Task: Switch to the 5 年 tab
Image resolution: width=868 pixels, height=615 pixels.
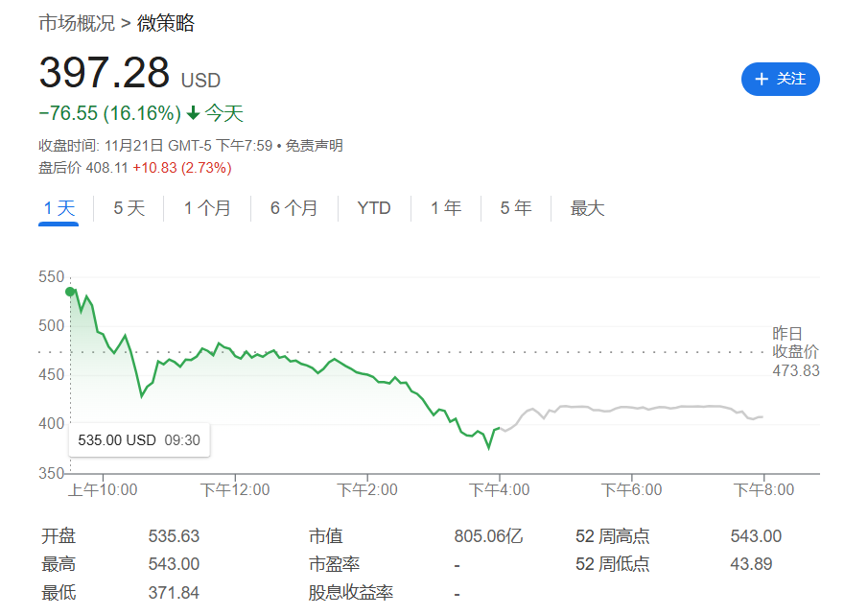Action: pyautogui.click(x=516, y=208)
